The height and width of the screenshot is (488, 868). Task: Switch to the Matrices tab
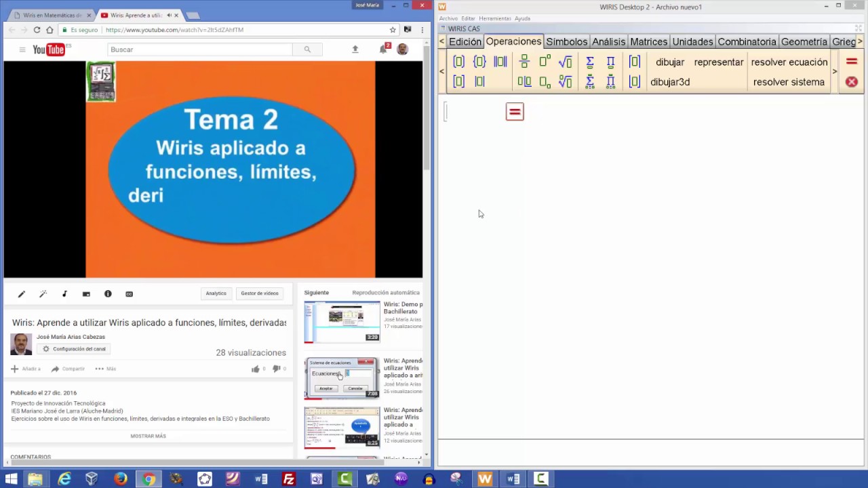click(x=649, y=41)
